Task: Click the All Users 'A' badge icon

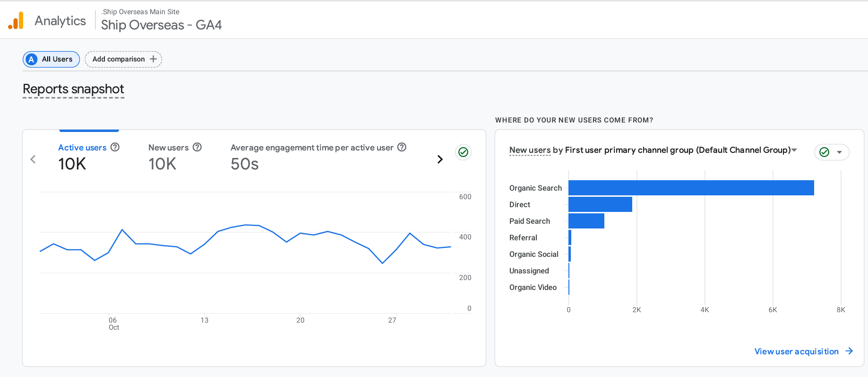Action: pos(31,59)
